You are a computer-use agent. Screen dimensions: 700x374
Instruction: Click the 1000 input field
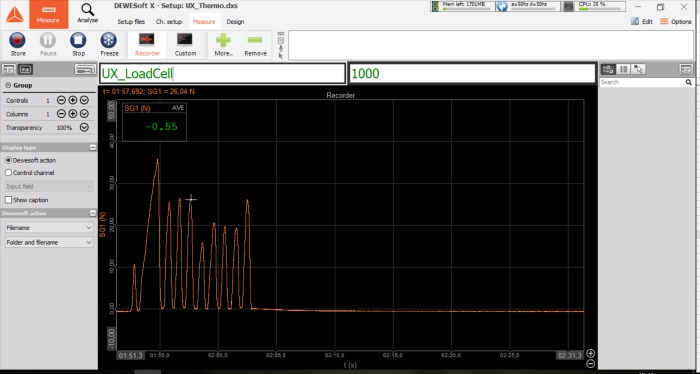(472, 74)
